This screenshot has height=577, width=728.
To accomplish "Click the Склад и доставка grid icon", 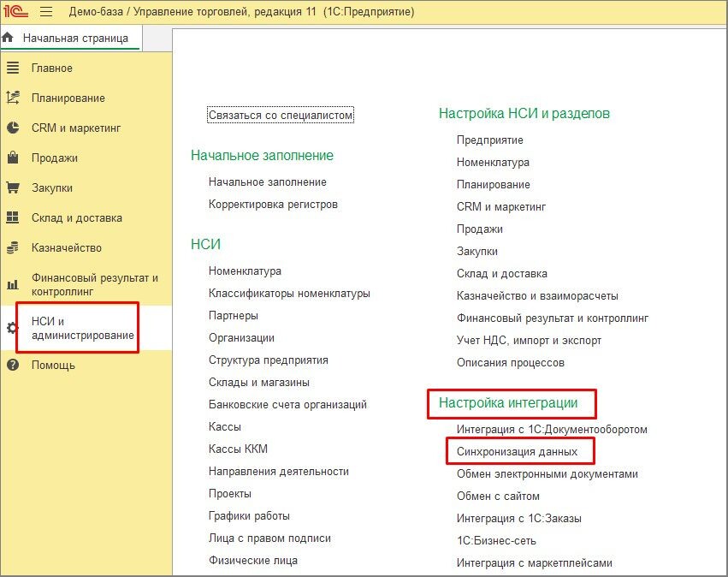I will pos(13,217).
